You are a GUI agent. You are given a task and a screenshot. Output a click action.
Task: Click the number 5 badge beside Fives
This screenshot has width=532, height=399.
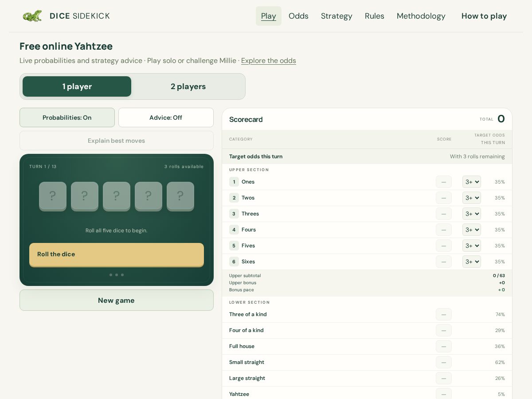(x=234, y=246)
